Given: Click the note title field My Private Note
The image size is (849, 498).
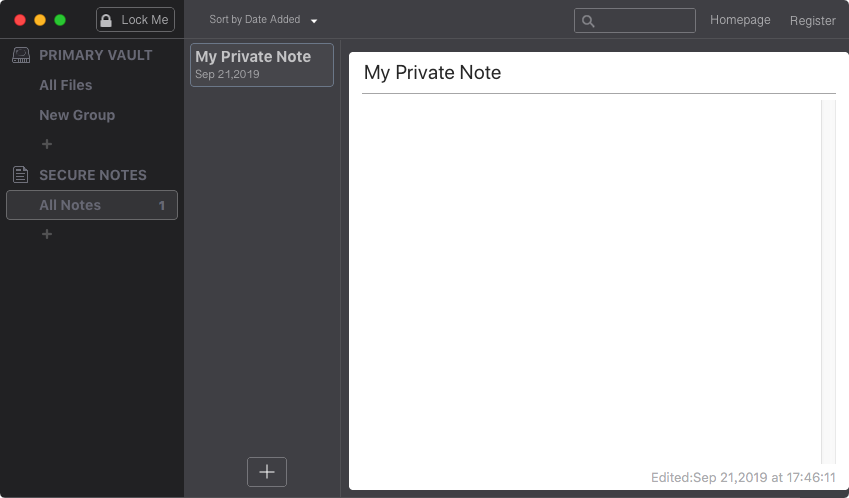Looking at the screenshot, I should [x=598, y=73].
